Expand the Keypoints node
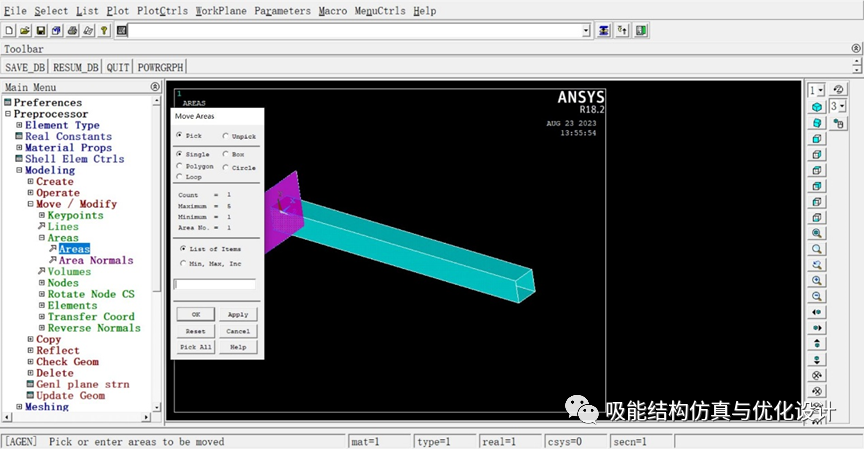This screenshot has width=864, height=449. [42, 215]
